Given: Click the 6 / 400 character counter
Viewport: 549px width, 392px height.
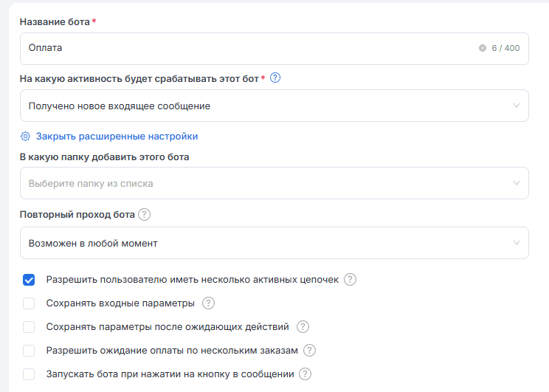Looking at the screenshot, I should click(505, 48).
